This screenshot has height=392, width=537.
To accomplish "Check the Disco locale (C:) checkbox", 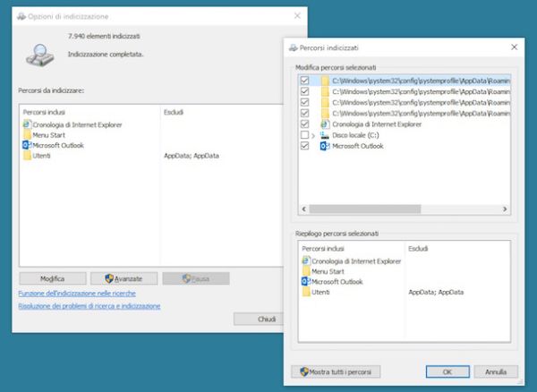I will (x=305, y=134).
